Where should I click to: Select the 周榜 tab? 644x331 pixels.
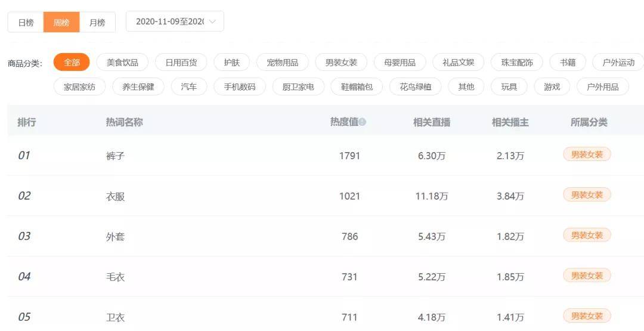tap(61, 23)
